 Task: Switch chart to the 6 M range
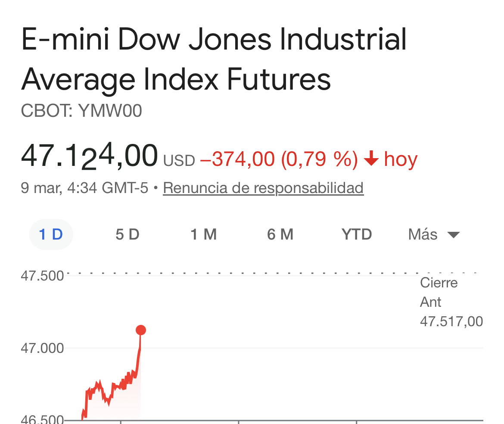(x=280, y=234)
